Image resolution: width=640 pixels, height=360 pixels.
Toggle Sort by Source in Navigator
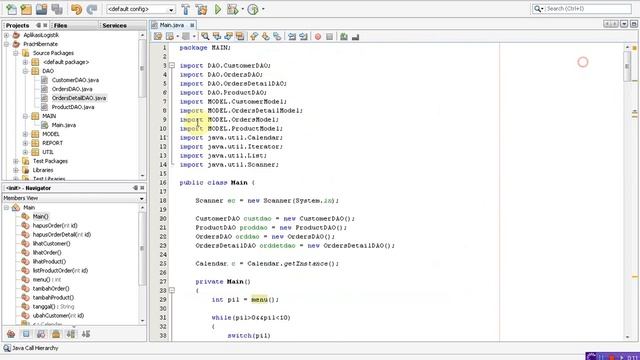pyautogui.click(x=86, y=334)
